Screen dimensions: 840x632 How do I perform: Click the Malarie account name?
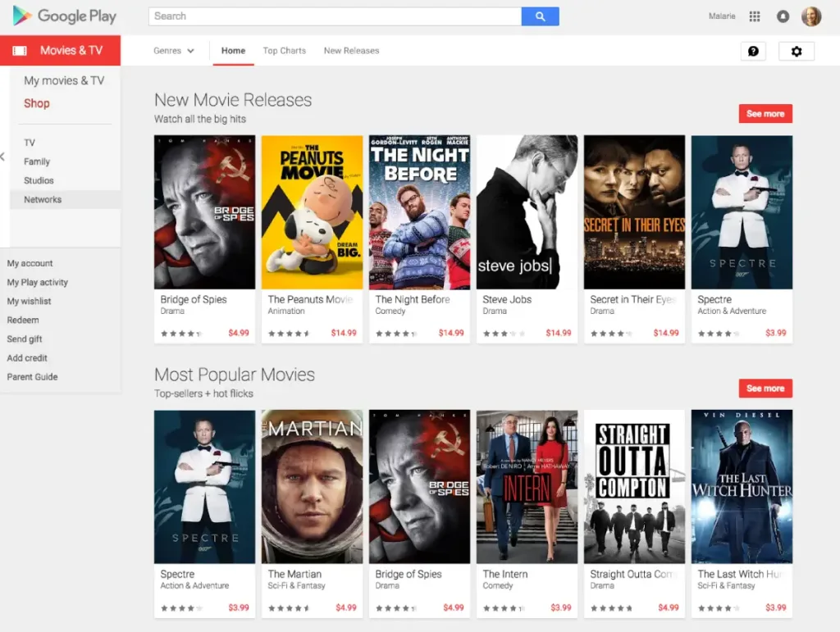point(722,16)
